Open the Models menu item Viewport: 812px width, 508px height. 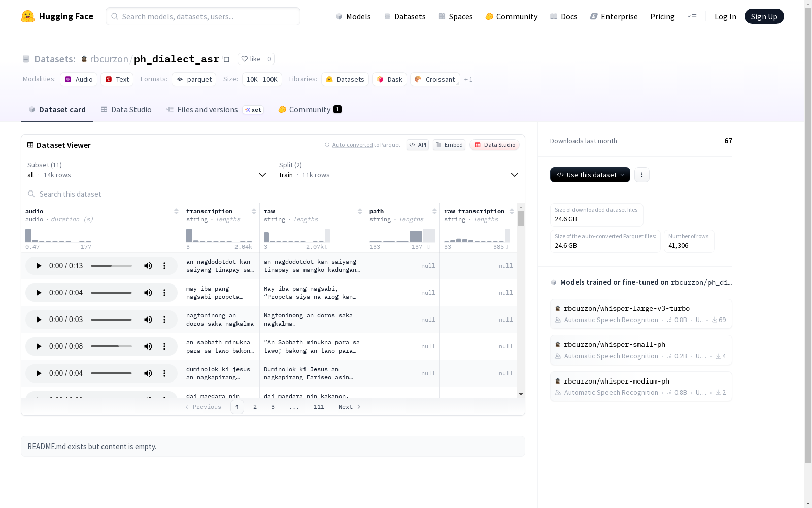coord(353,16)
